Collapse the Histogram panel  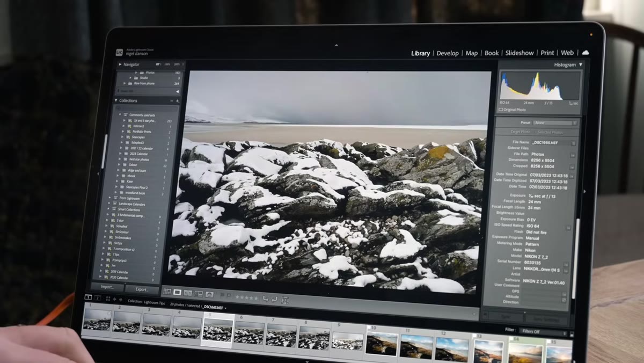tap(580, 64)
